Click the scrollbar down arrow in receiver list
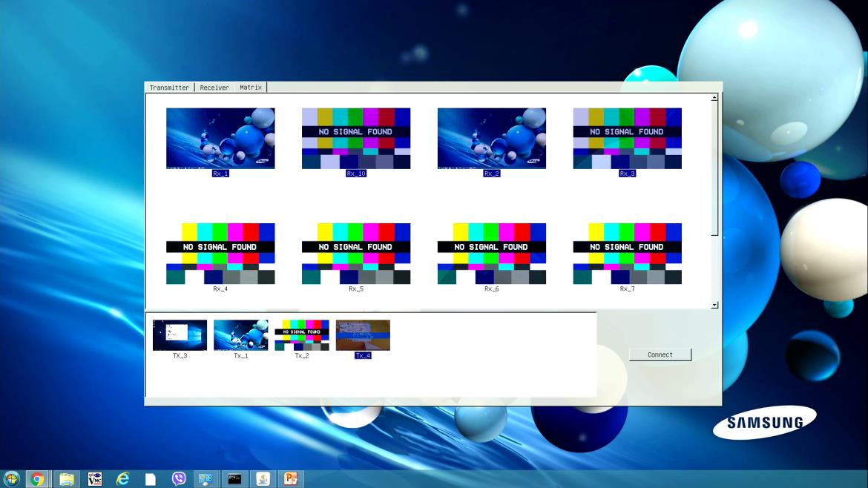This screenshot has height=488, width=868. point(714,305)
